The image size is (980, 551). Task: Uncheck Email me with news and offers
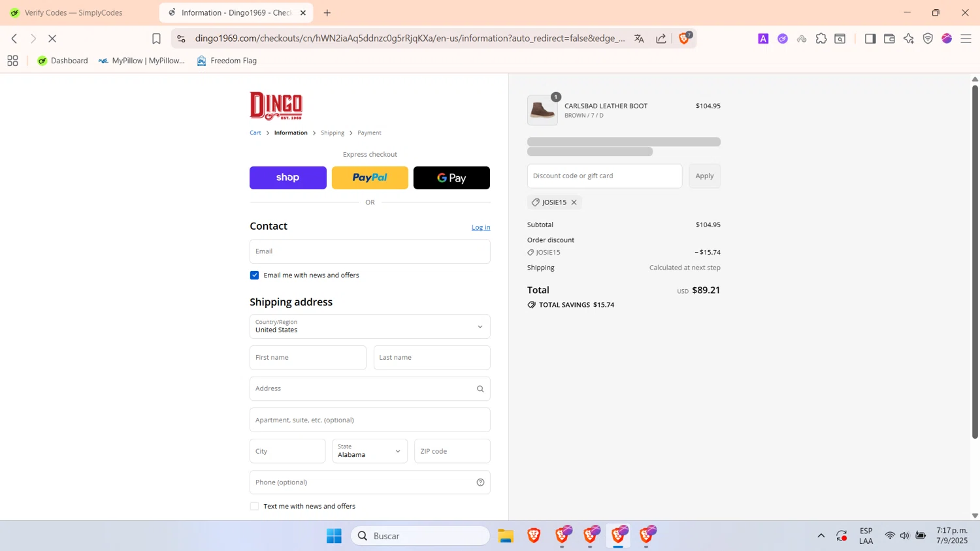pyautogui.click(x=255, y=275)
